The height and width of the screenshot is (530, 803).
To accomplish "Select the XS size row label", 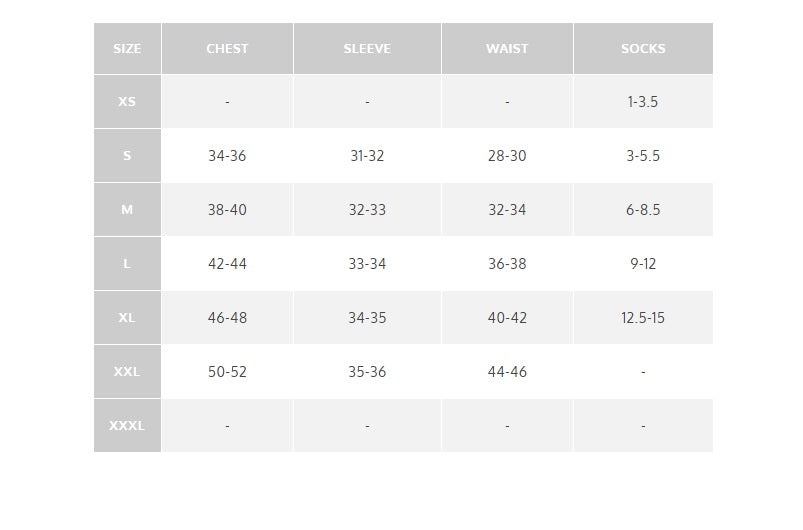I will [128, 101].
